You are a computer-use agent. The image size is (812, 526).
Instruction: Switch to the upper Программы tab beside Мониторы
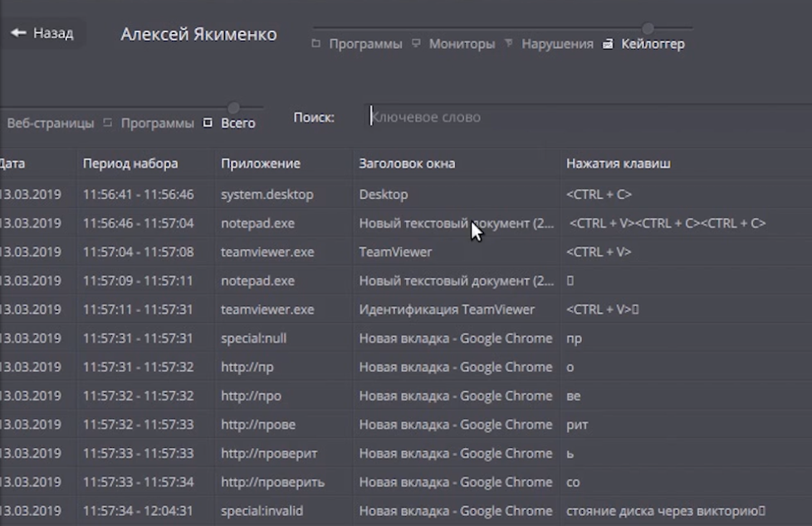pyautogui.click(x=365, y=44)
